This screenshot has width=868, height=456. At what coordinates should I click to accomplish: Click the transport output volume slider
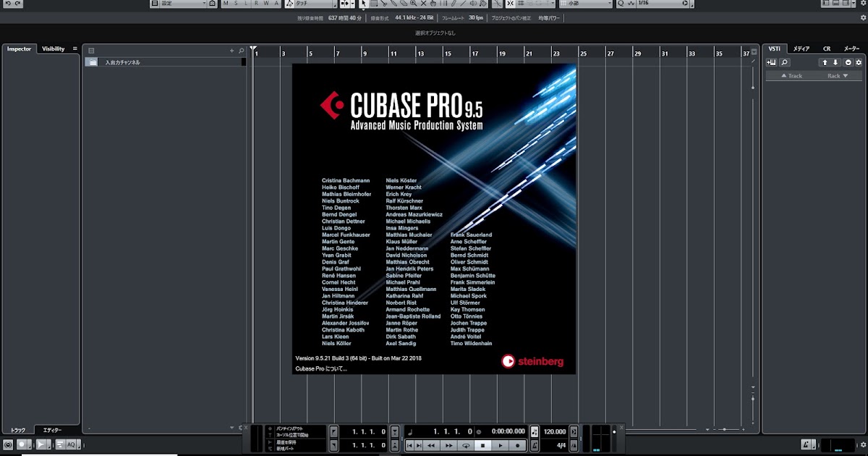614,438
